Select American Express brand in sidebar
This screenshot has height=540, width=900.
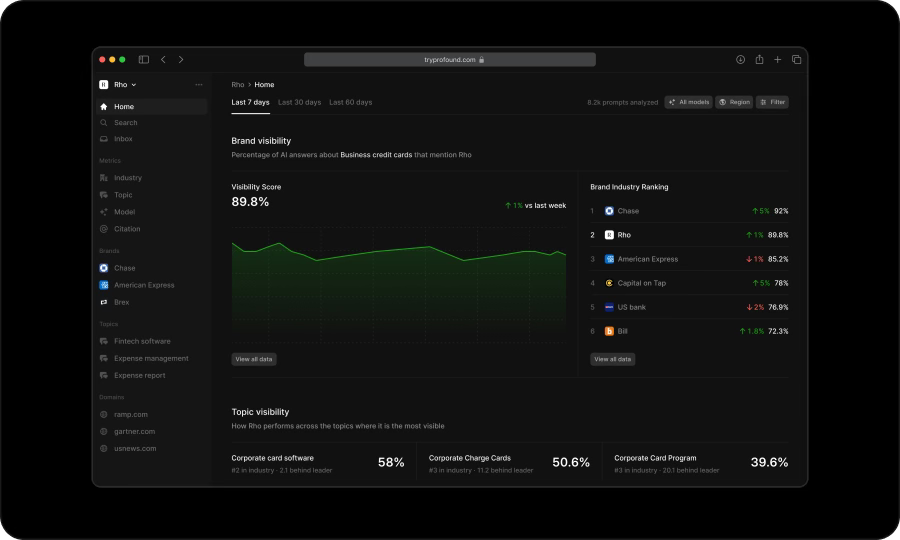[x=152, y=285]
